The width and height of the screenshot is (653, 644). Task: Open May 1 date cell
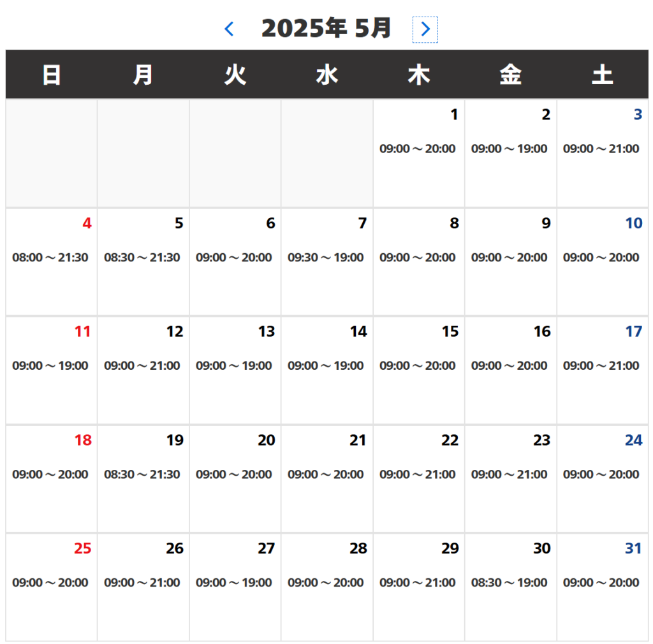point(418,153)
